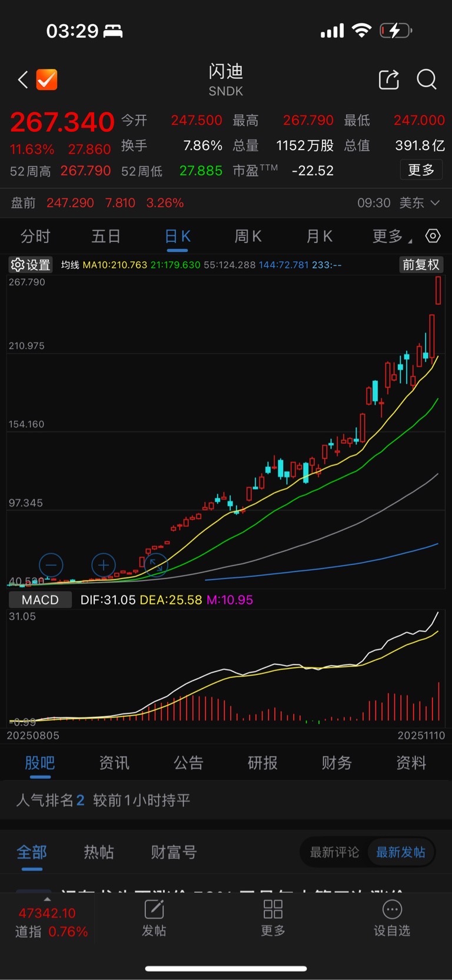Viewport: 452px width, 980px height.
Task: Tap the 20251110 chart end date
Action: [421, 736]
